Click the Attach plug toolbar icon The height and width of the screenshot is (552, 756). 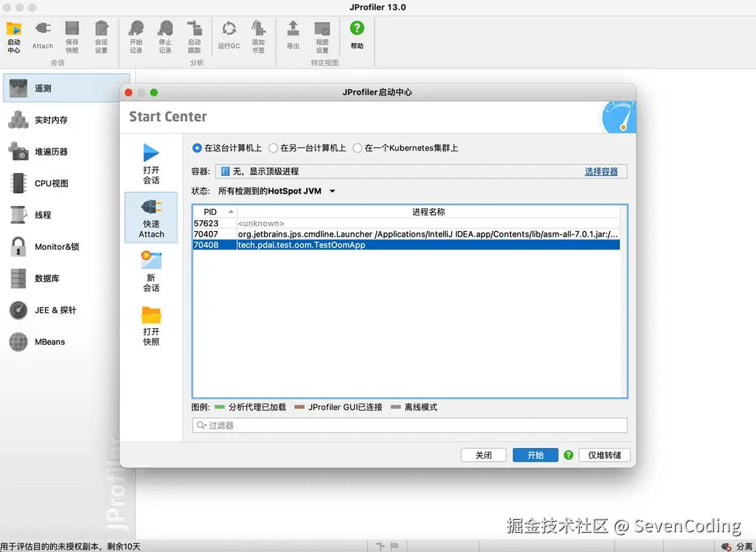tap(42, 35)
